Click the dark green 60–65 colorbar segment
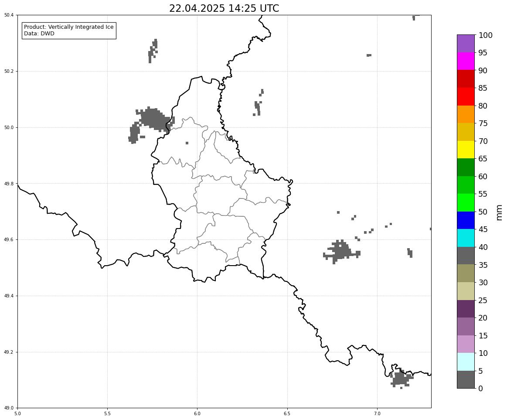507x420 pixels. click(x=466, y=167)
